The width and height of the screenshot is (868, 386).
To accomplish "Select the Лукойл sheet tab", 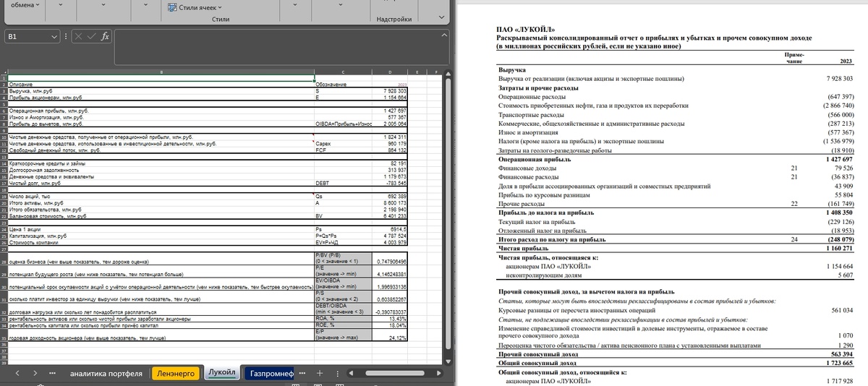I will point(221,373).
